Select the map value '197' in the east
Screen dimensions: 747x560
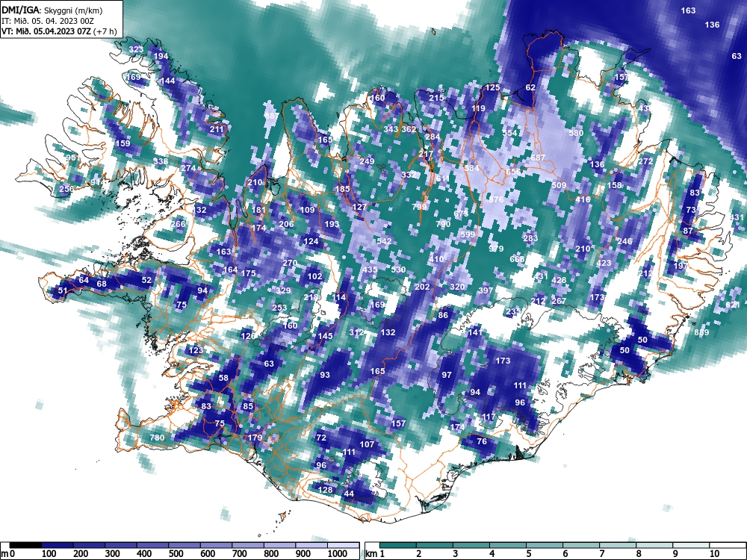click(681, 267)
